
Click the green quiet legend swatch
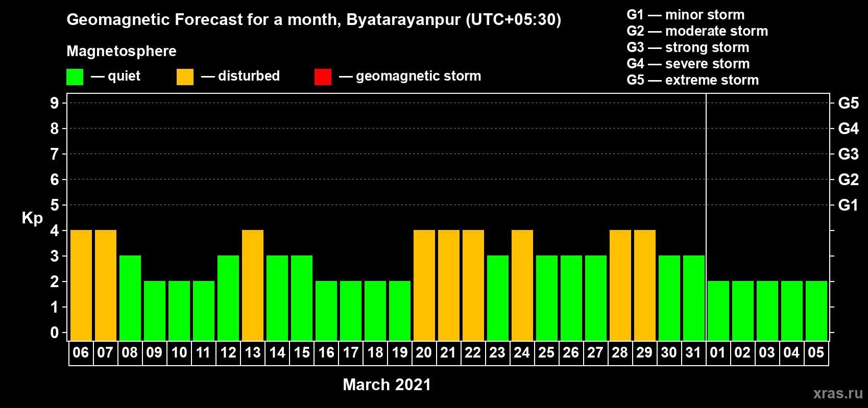click(x=75, y=77)
